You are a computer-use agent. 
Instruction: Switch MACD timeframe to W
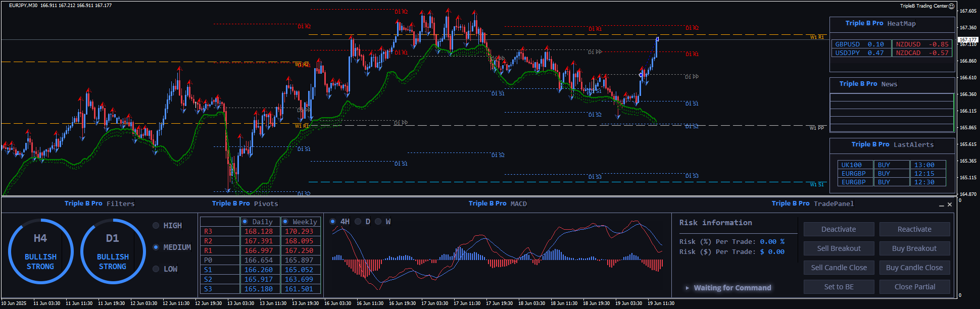(378, 222)
